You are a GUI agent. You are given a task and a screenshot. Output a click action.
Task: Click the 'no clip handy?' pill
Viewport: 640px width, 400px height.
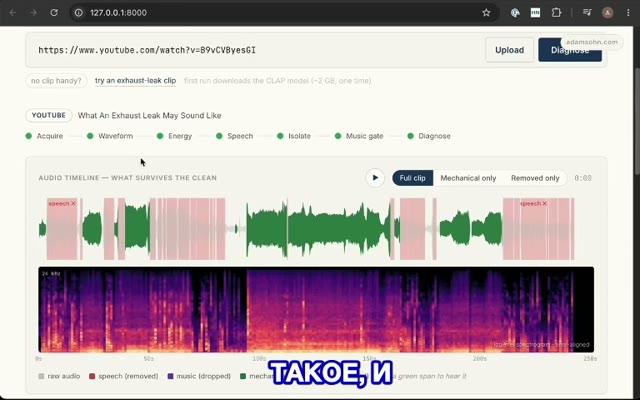[x=56, y=80]
